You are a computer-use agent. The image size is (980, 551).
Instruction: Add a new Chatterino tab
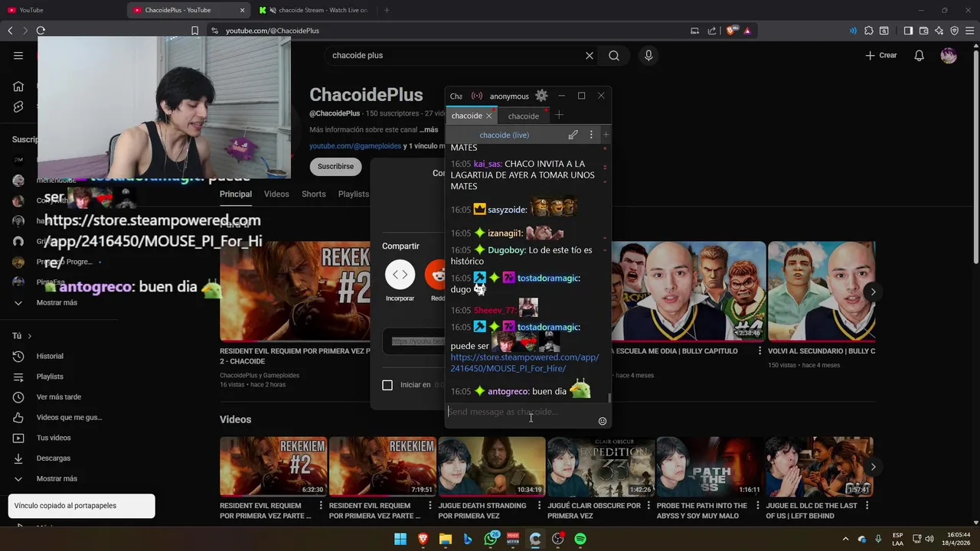point(559,115)
